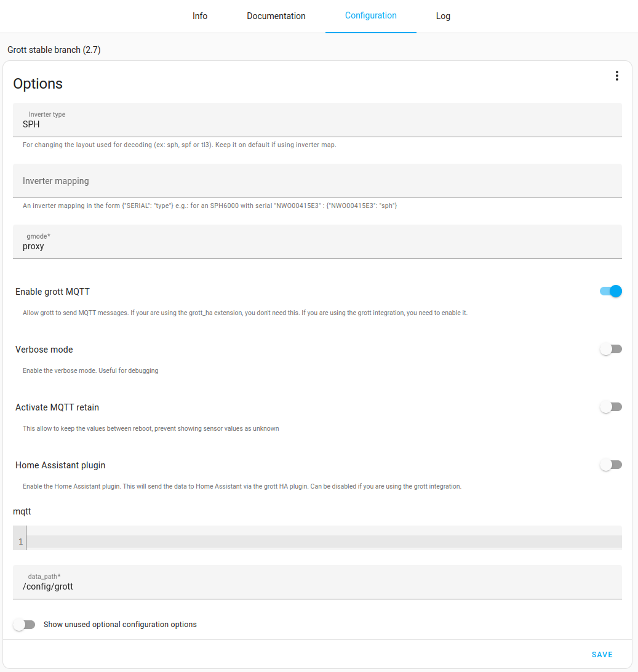
Task: Switch to the Info tab
Action: (200, 16)
